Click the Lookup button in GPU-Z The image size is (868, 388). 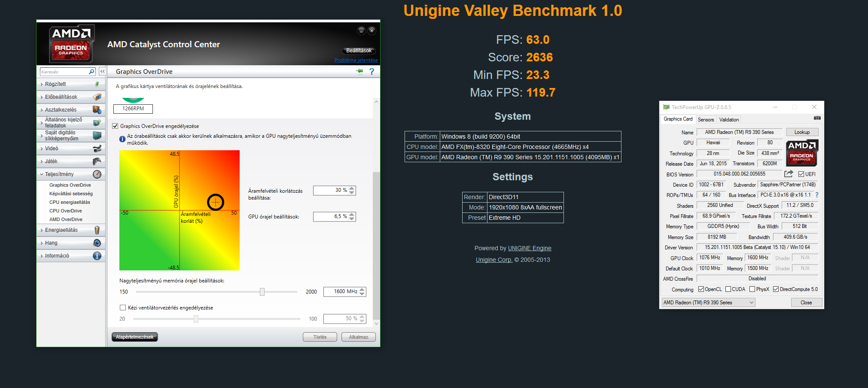(x=802, y=132)
